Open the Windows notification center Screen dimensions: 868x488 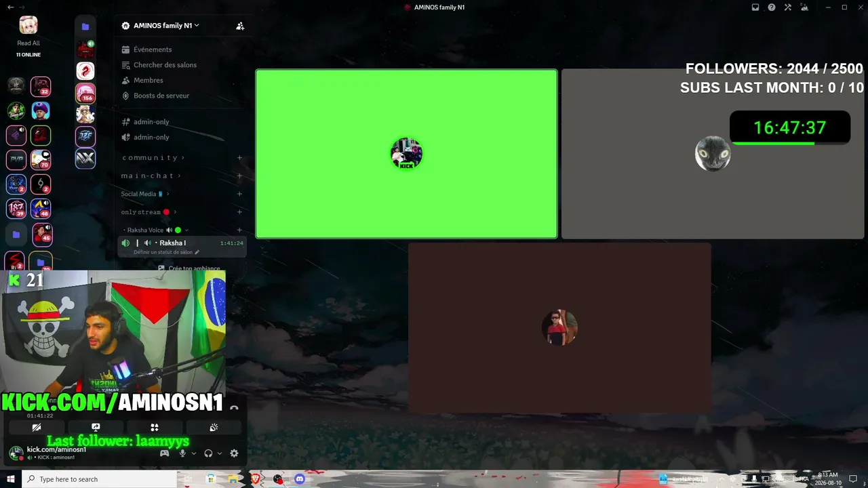(853, 479)
